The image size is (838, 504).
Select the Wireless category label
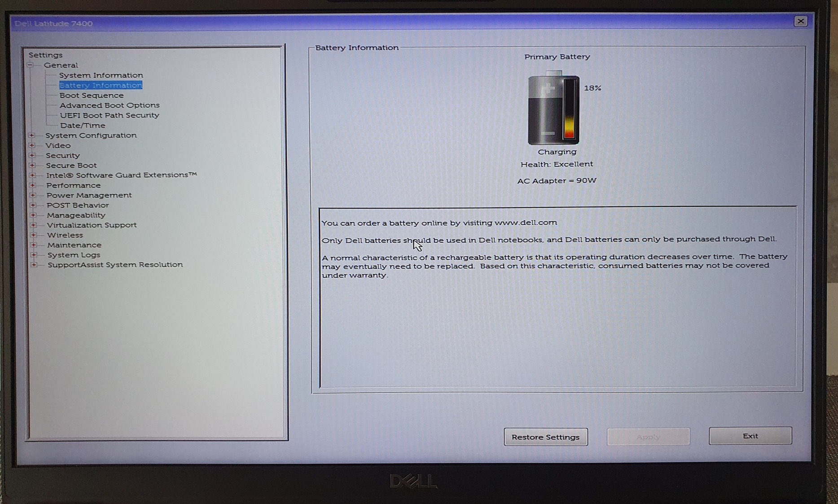click(x=65, y=235)
